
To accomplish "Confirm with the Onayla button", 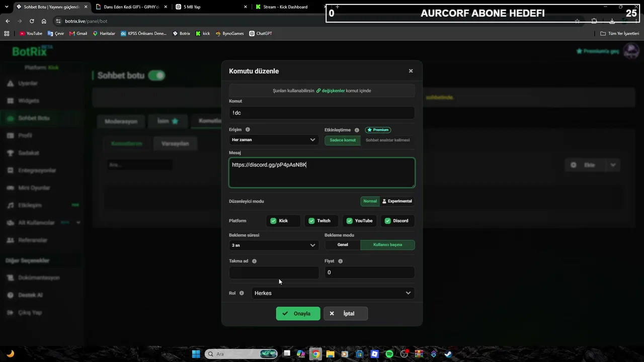I will (298, 314).
